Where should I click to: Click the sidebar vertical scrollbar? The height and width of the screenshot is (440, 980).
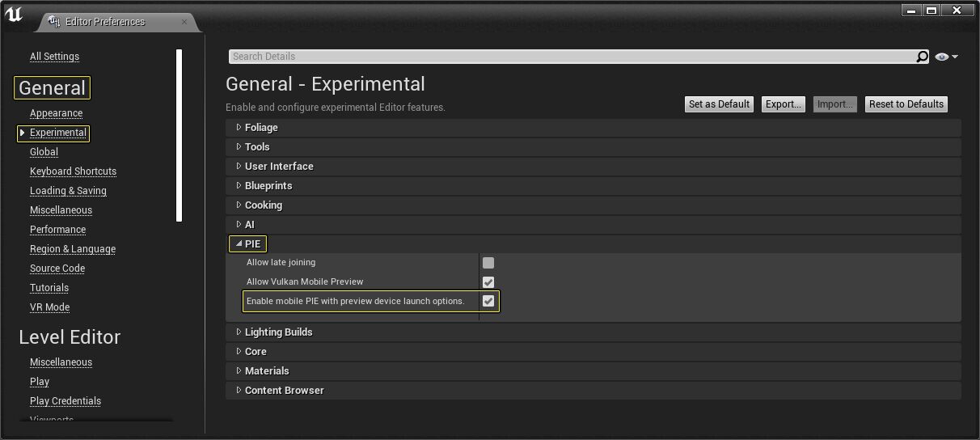pos(180,135)
